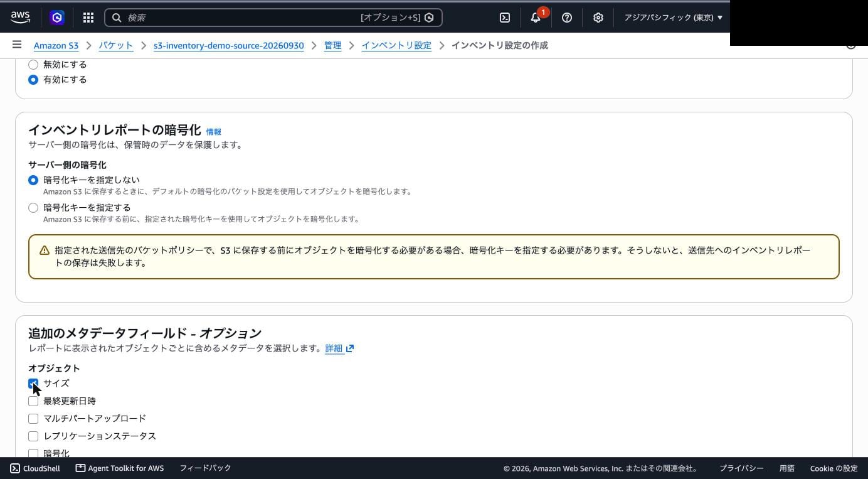Go to インベントリ設定 breadcrumb
868x479 pixels.
click(396, 45)
